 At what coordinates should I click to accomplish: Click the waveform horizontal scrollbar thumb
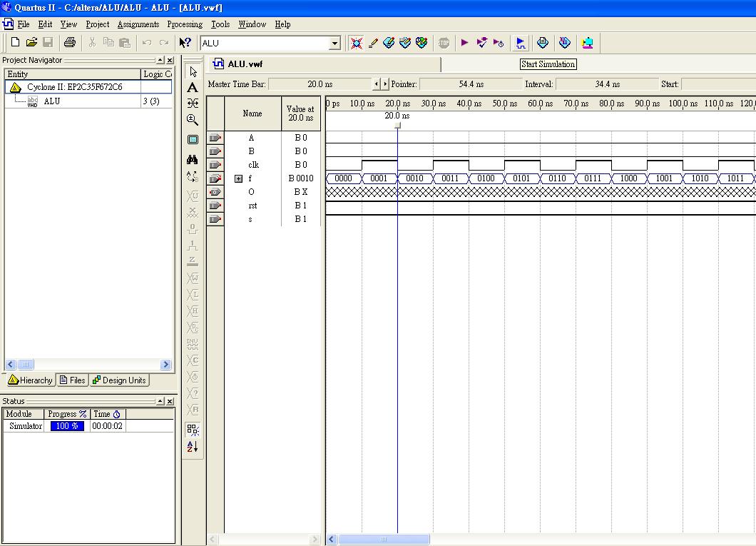[384, 539]
